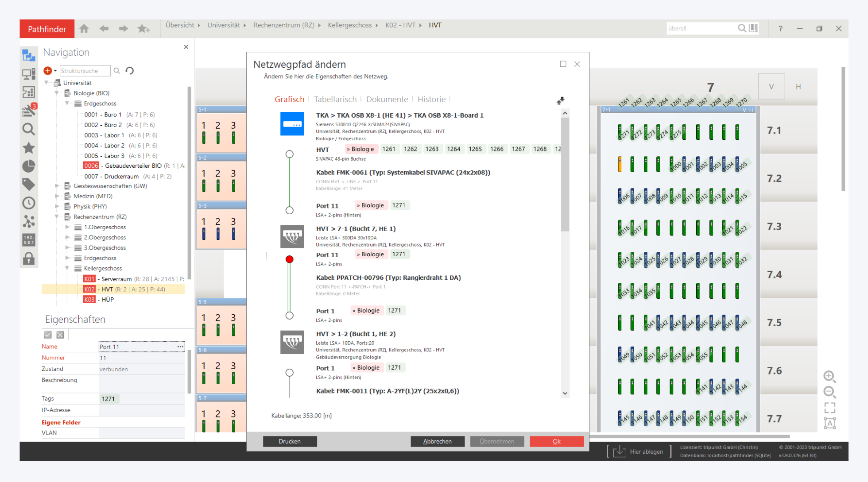The image size is (868, 482).
Task: Open the tools icon with badge 3
Action: coord(29,110)
